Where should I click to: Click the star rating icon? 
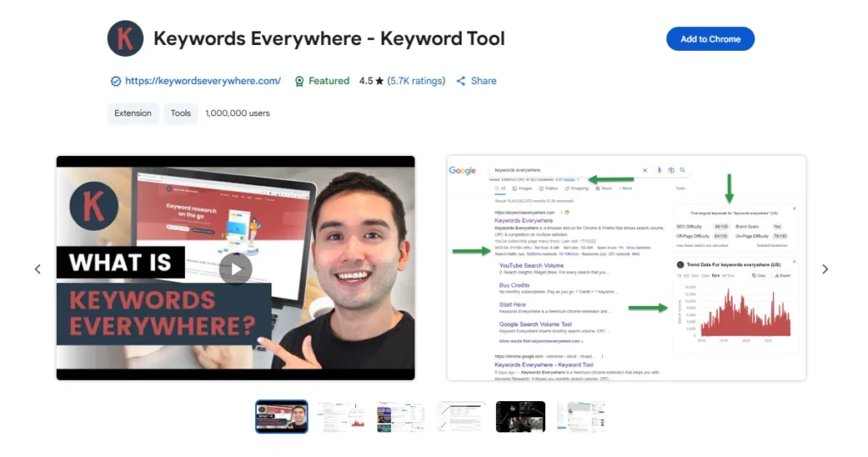point(381,81)
